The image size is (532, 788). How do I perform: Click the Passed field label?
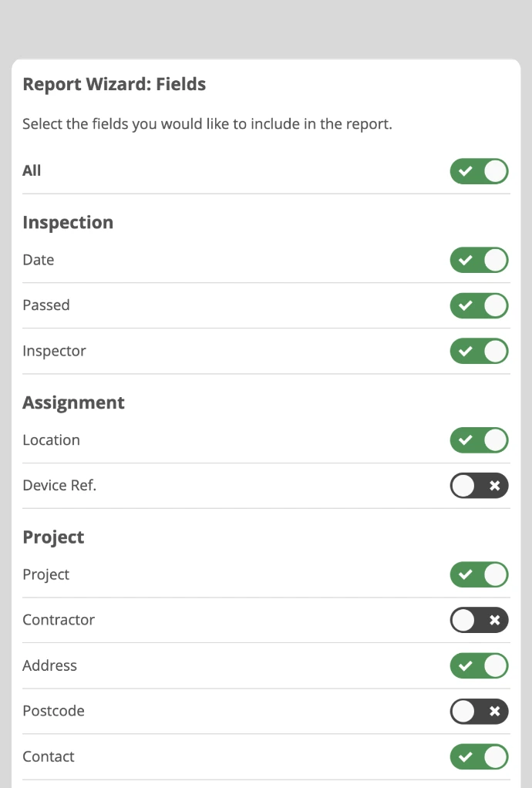[46, 305]
